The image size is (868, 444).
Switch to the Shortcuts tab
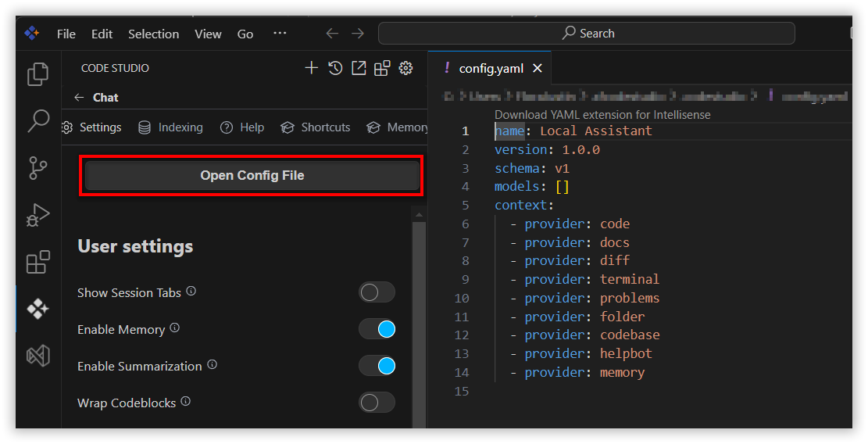(x=316, y=127)
